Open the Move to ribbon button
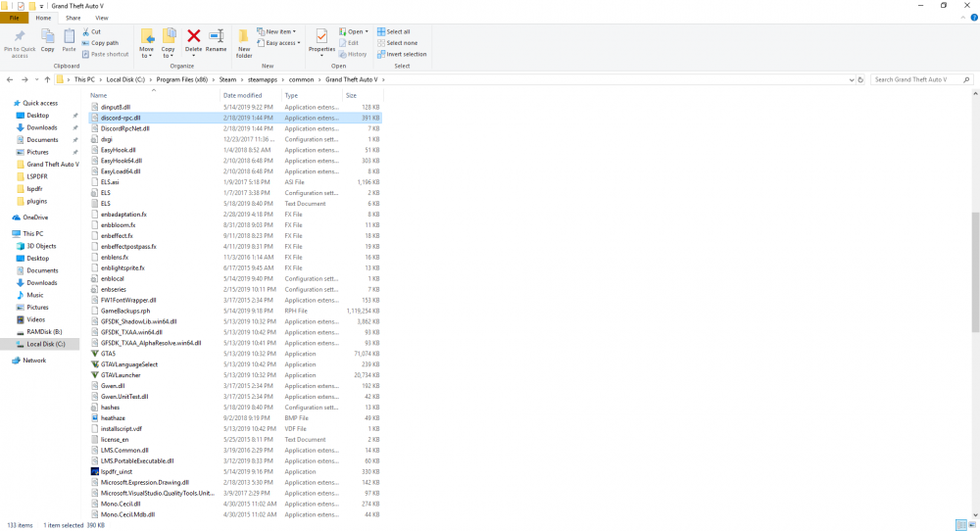This screenshot has width=980, height=531. point(147,44)
